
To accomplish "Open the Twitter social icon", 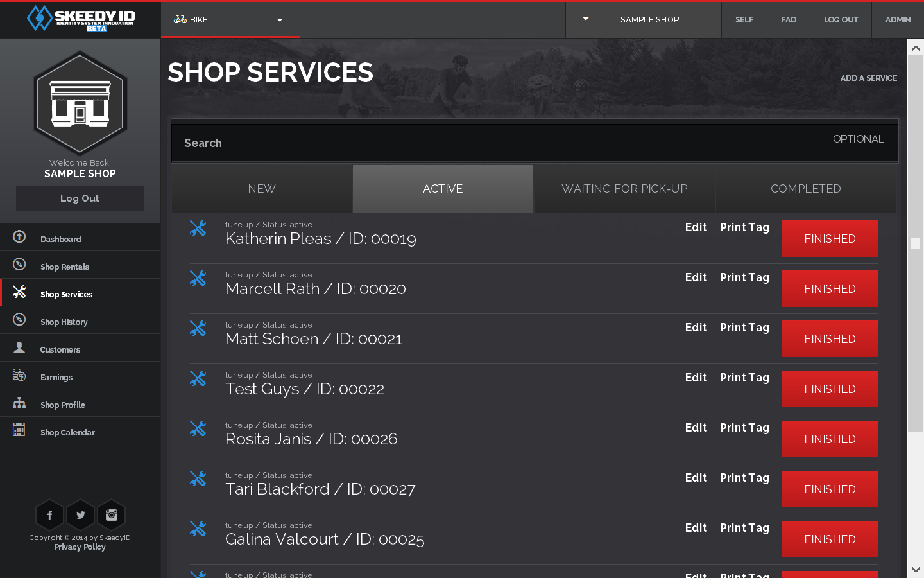I will pyautogui.click(x=80, y=515).
